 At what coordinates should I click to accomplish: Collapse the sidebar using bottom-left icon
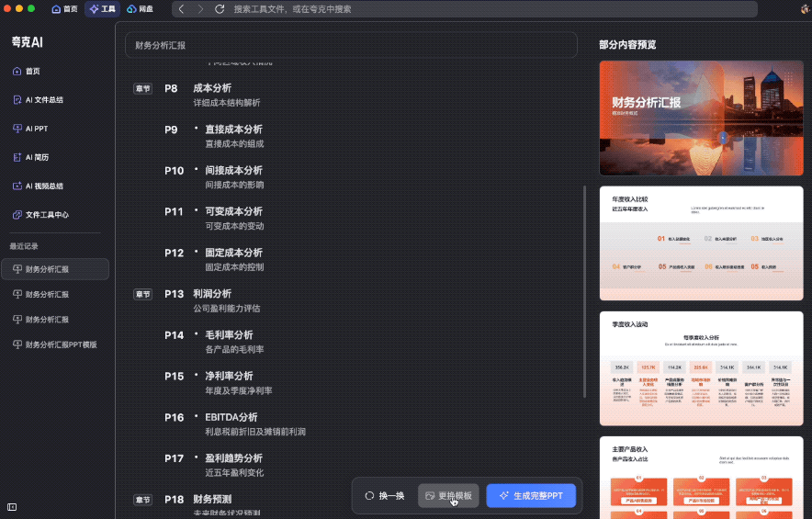pyautogui.click(x=12, y=506)
